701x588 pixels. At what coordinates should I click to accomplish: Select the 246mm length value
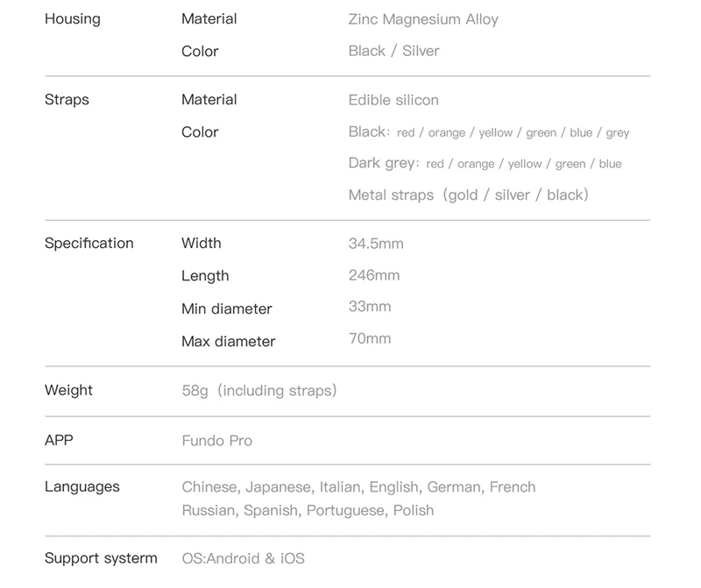(x=374, y=275)
